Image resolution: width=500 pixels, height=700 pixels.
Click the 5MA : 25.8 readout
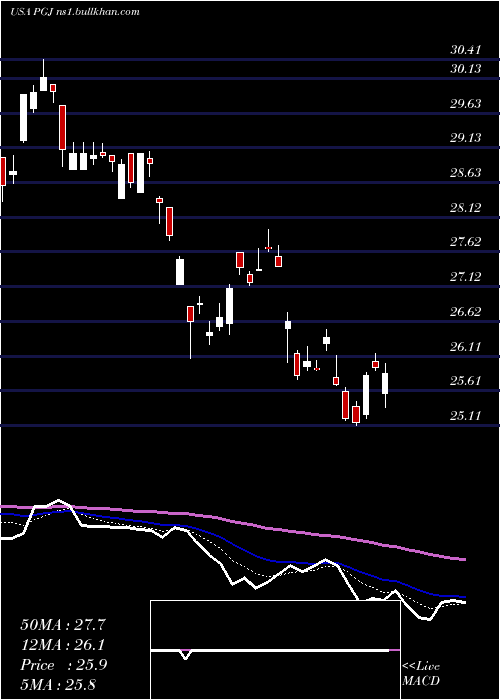58,684
